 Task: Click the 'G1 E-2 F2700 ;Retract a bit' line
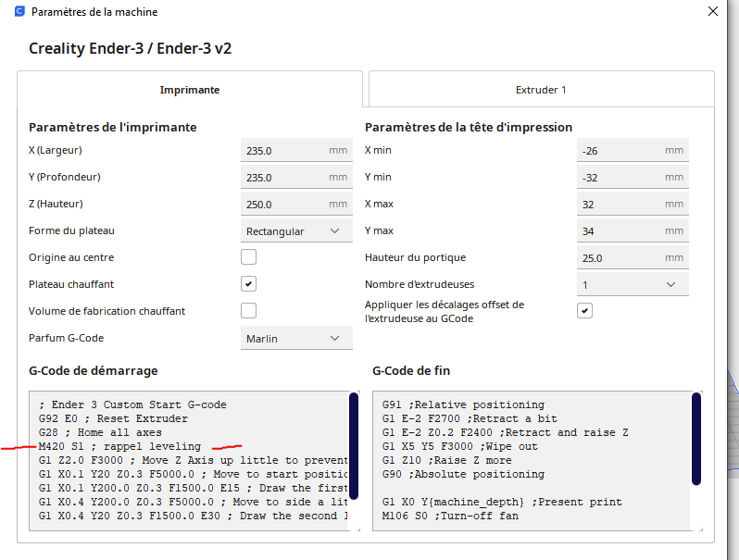coord(470,418)
